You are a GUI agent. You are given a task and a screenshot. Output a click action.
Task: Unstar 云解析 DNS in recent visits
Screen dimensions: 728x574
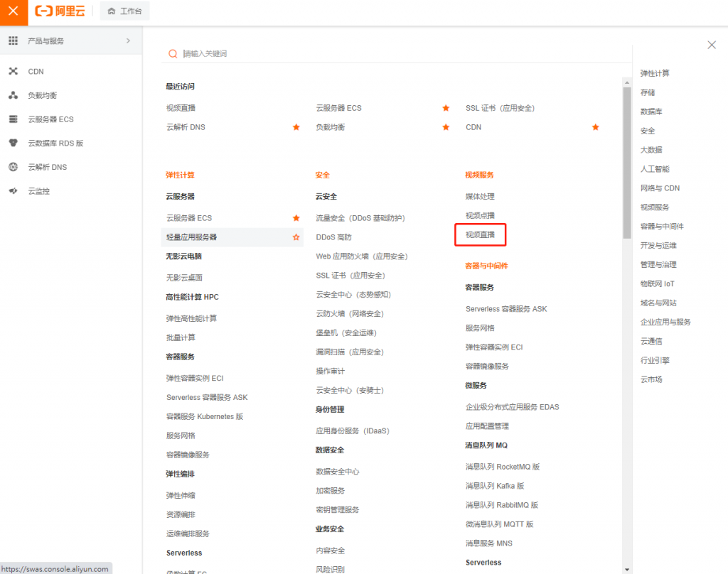click(x=296, y=127)
